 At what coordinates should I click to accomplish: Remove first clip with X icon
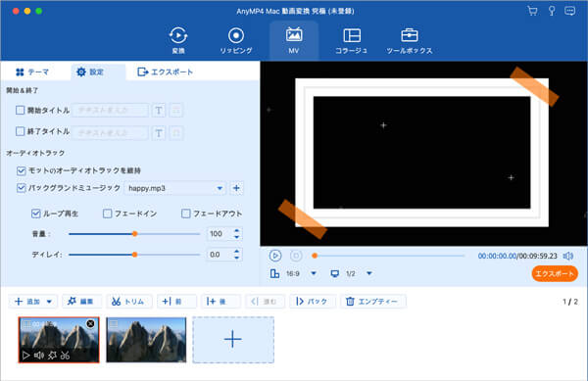(x=90, y=323)
